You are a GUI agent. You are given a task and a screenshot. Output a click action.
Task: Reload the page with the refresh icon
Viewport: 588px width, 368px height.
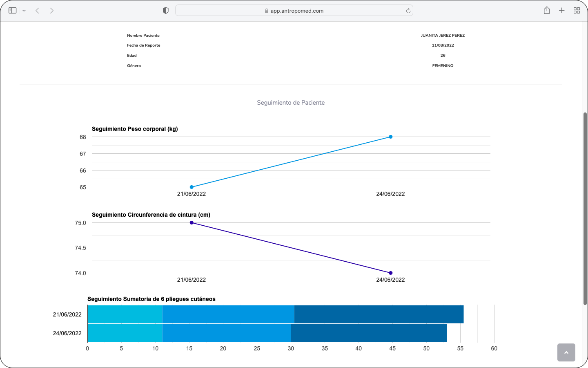click(408, 11)
